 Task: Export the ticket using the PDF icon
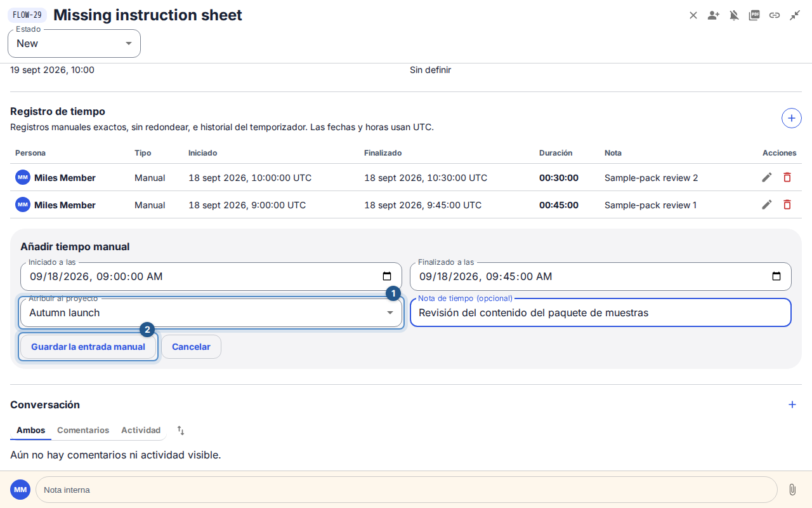(754, 15)
